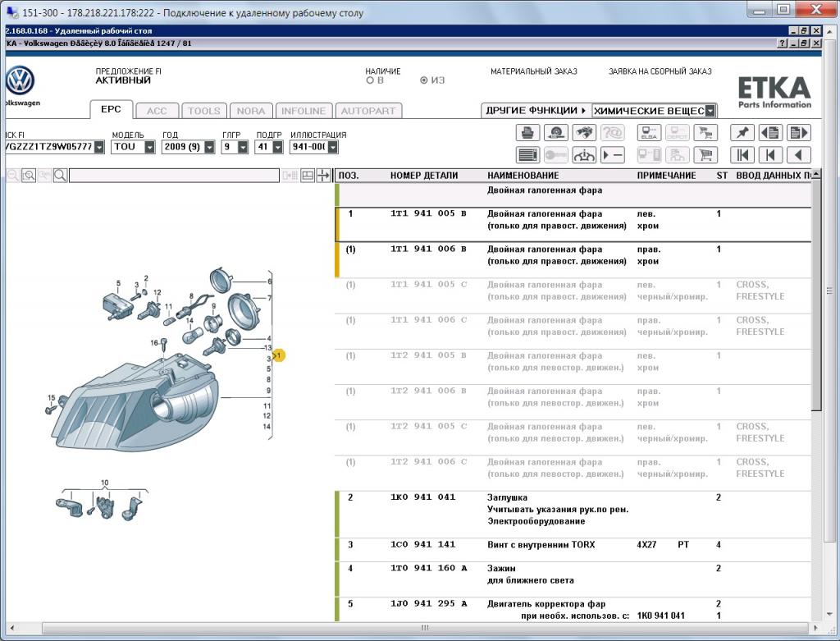Click the printer icon in the toolbar

click(x=527, y=132)
